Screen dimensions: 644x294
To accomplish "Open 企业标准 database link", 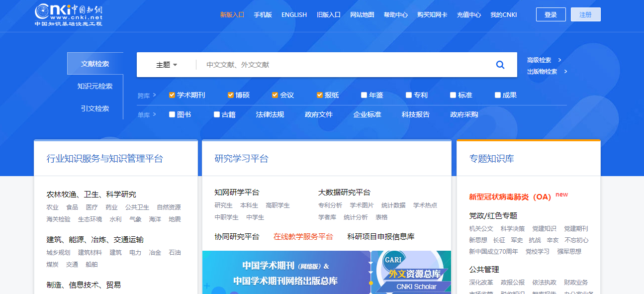I will [367, 114].
